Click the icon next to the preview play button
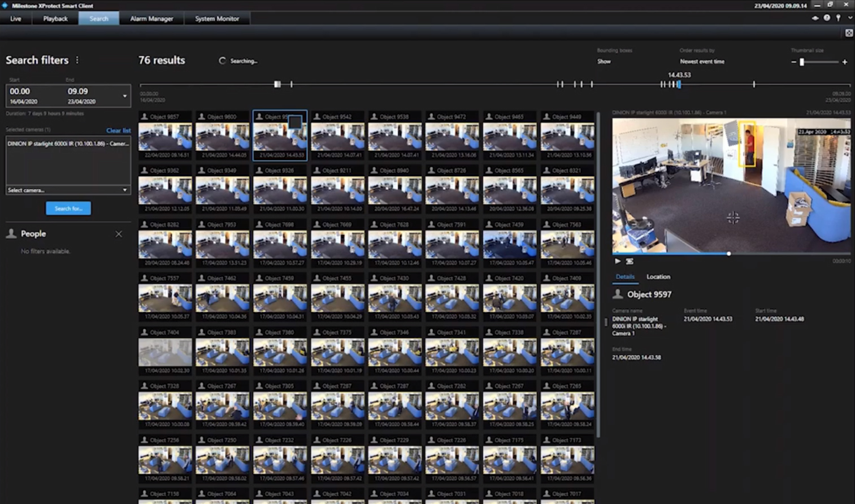 [630, 261]
